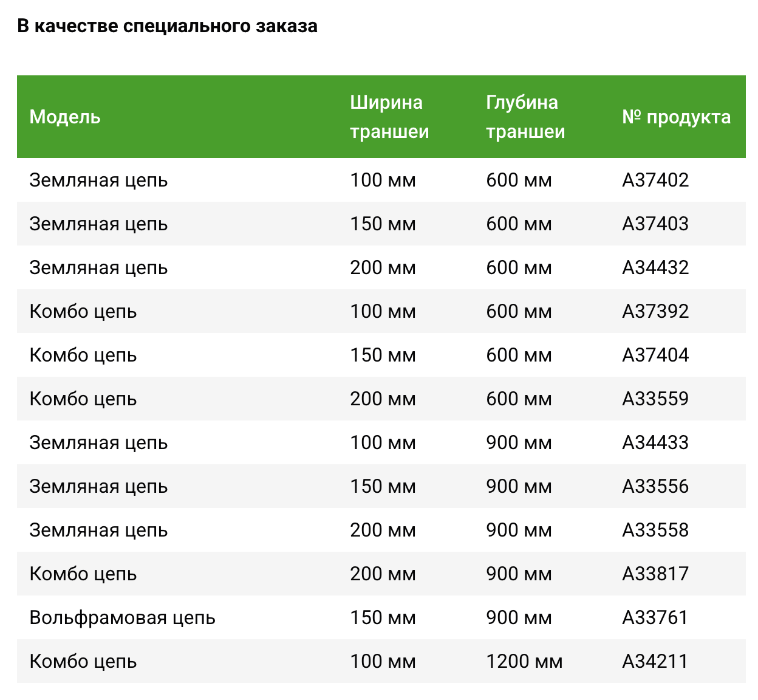Click the first "Земляная цепь" row model cell
The height and width of the screenshot is (700, 758).
[x=98, y=180]
